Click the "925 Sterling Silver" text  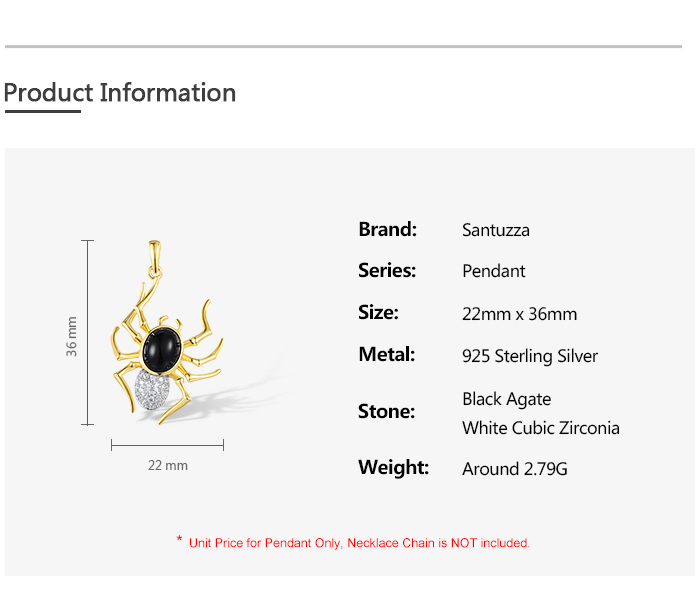pos(530,356)
